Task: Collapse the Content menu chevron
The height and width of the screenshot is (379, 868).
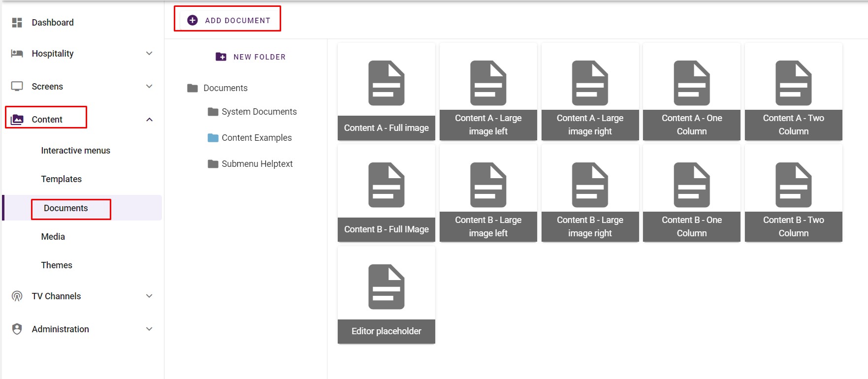Action: (x=149, y=120)
